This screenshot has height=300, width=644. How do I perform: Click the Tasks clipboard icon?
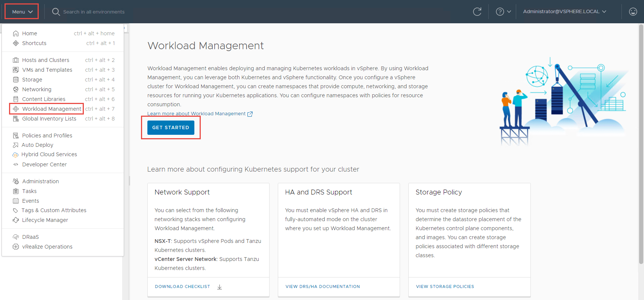(16, 191)
